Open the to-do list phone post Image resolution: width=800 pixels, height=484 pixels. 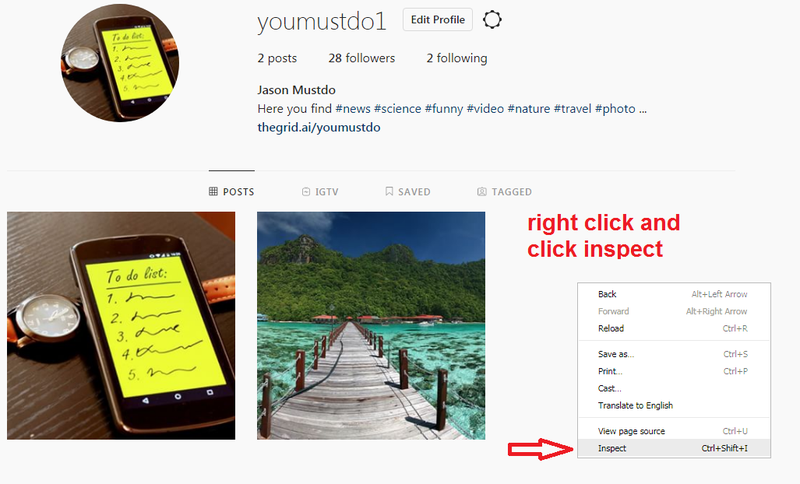(x=121, y=326)
